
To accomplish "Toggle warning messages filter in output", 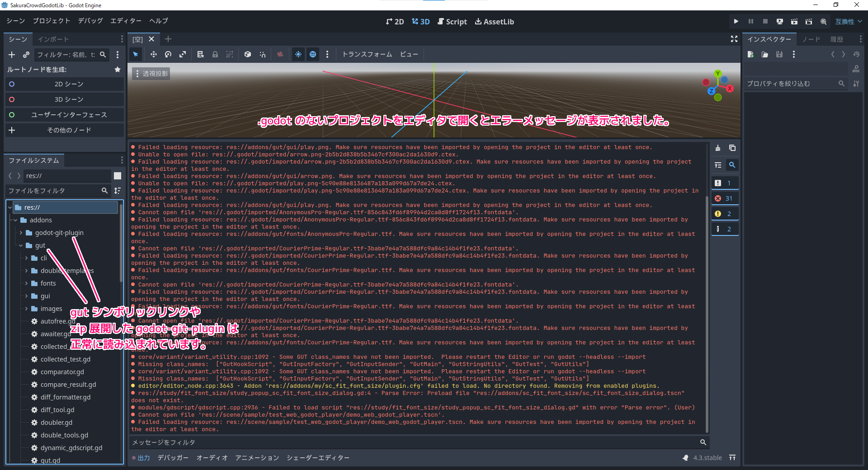I will [x=725, y=214].
